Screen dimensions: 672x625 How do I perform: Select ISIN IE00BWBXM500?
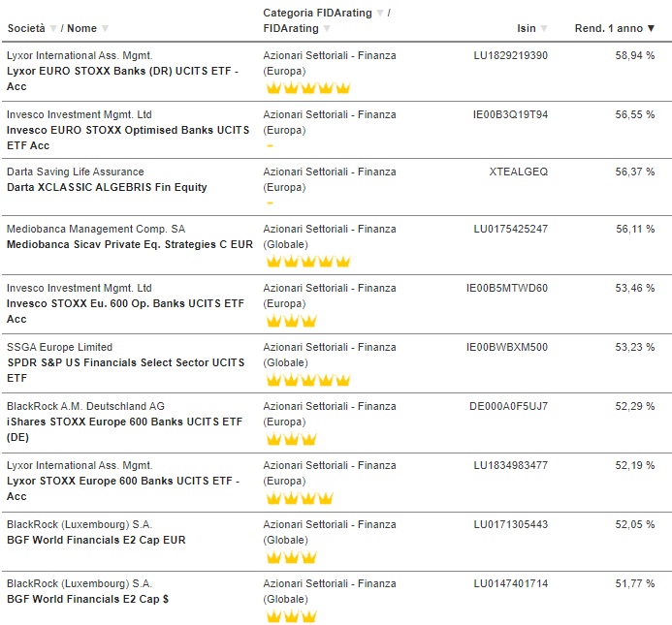(507, 348)
